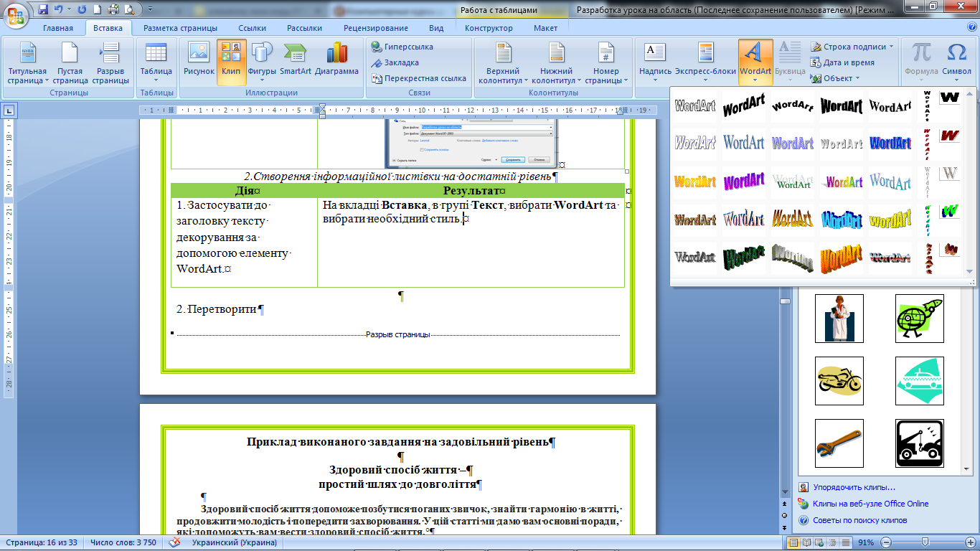Create new document from Quick Access toolbar

pyautogui.click(x=97, y=10)
